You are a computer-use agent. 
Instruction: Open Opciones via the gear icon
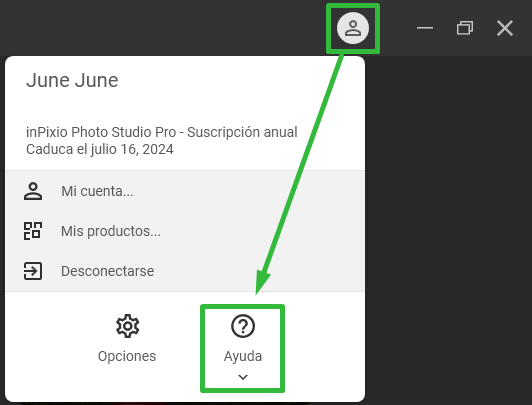point(127,326)
